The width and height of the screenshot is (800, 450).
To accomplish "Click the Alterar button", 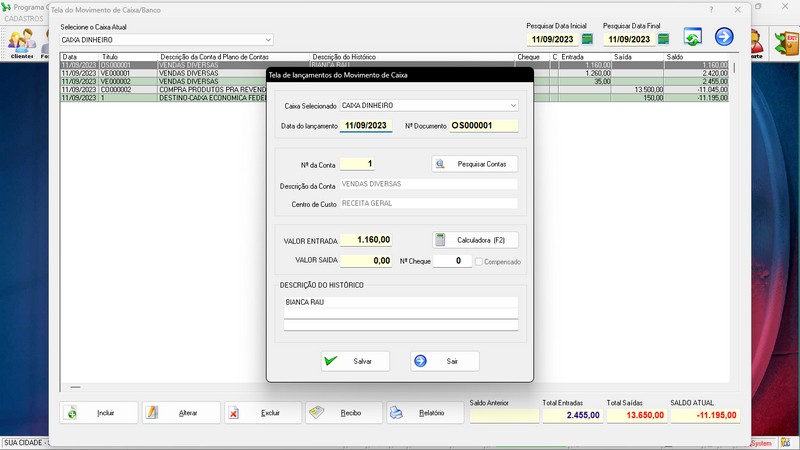I will pos(181,413).
